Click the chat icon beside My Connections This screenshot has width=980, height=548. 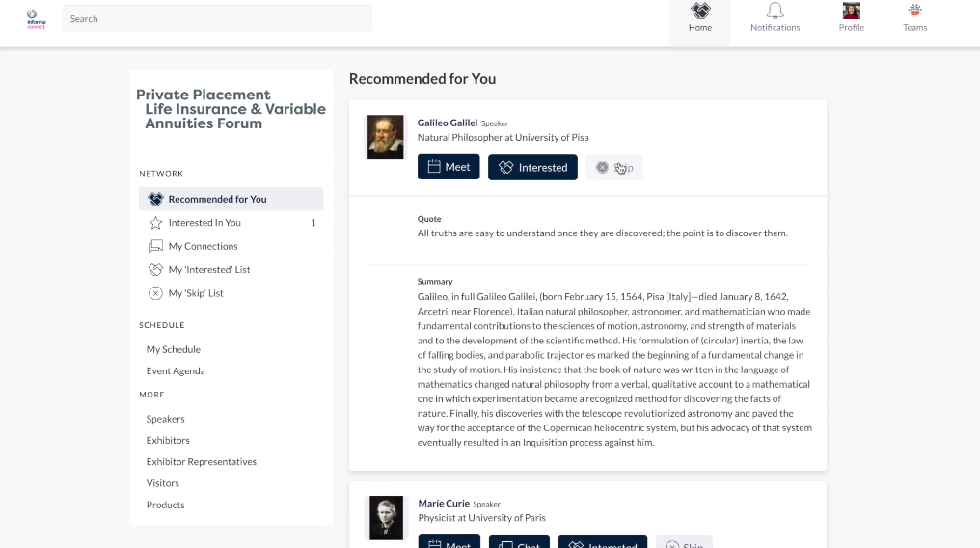[155, 246]
